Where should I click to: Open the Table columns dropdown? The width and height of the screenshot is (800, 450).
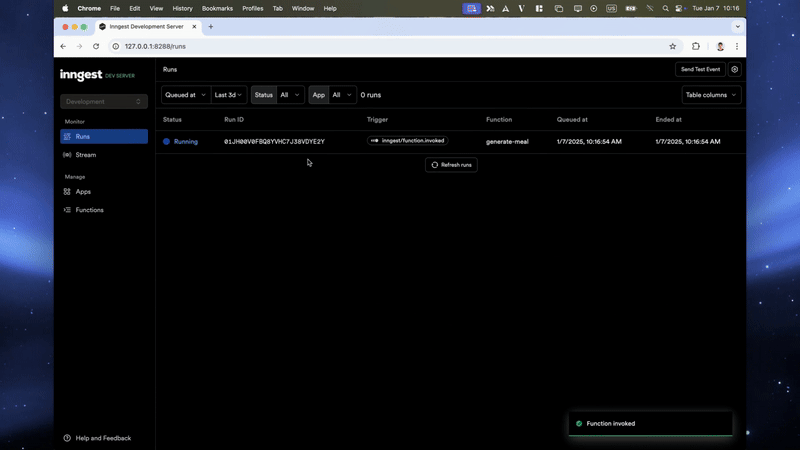[711, 95]
